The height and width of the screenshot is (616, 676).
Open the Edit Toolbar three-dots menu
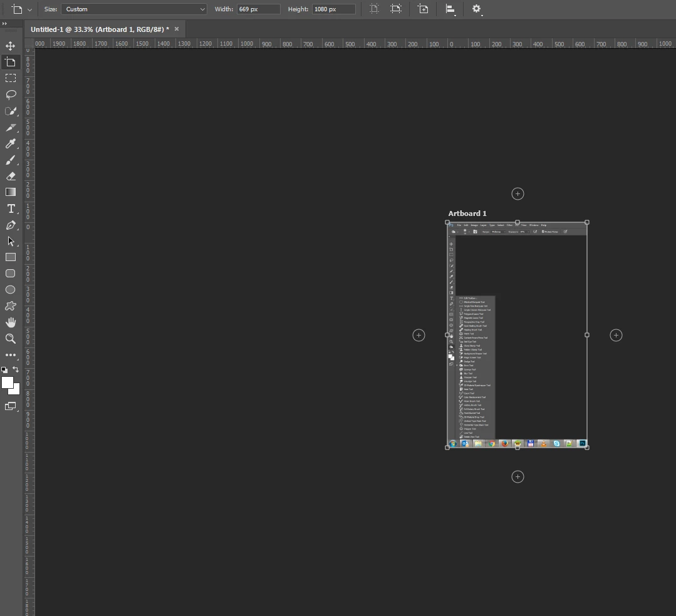pos(11,355)
